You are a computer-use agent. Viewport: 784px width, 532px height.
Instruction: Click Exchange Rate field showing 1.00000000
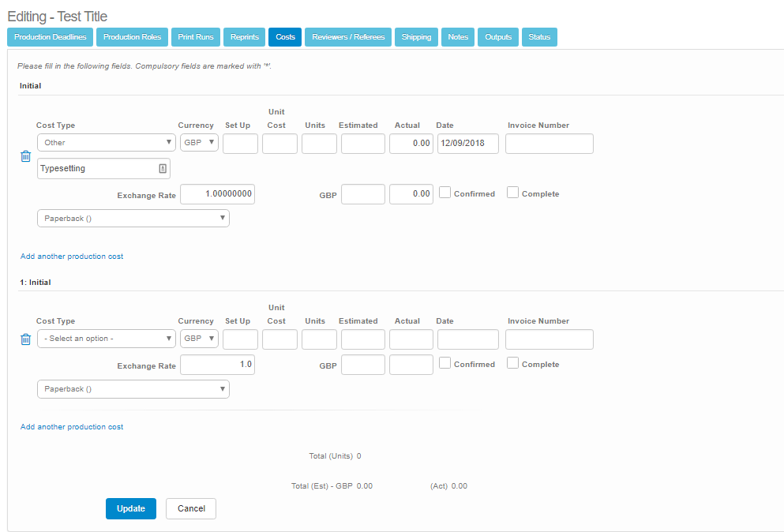point(217,194)
